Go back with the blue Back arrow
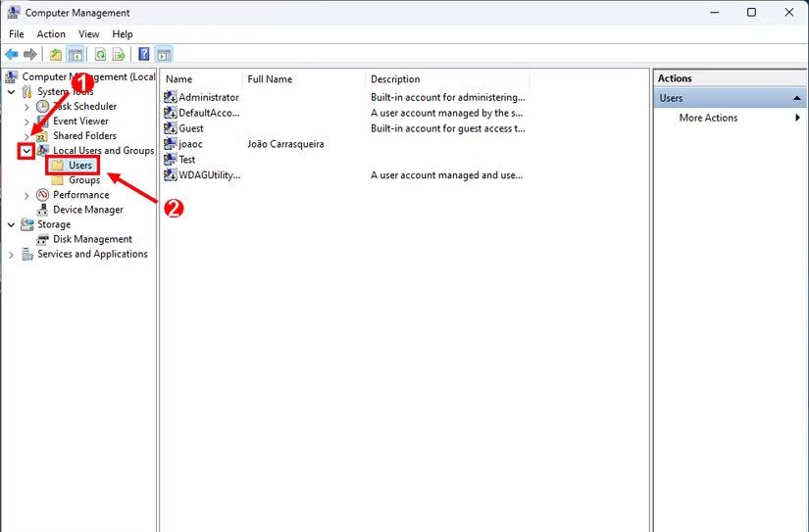This screenshot has width=809, height=532. click(12, 54)
